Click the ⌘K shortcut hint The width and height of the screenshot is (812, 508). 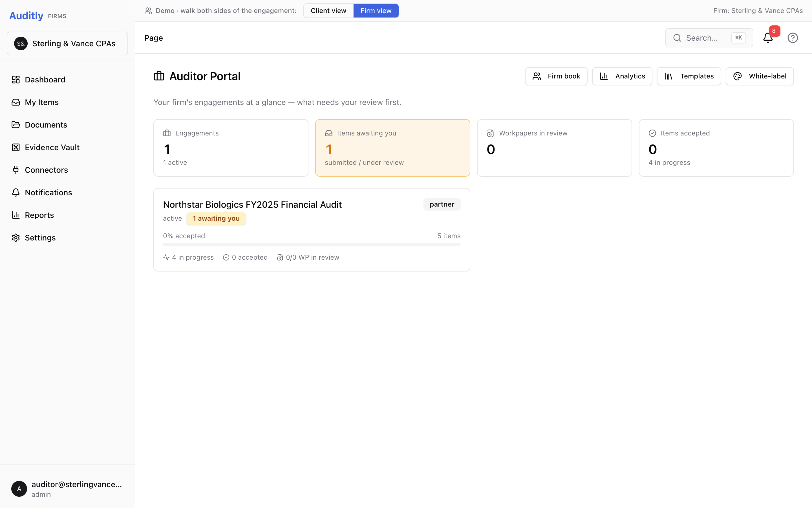(738, 38)
